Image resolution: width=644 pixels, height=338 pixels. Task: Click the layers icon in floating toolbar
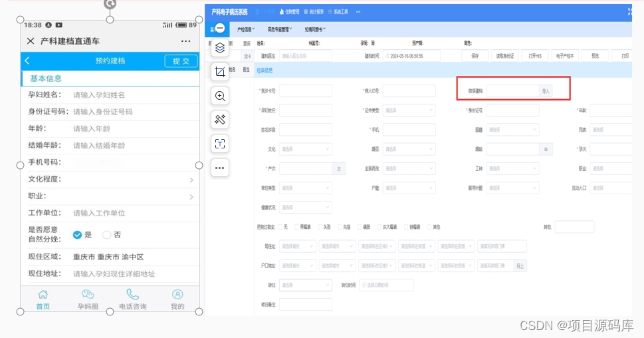pos(220,48)
